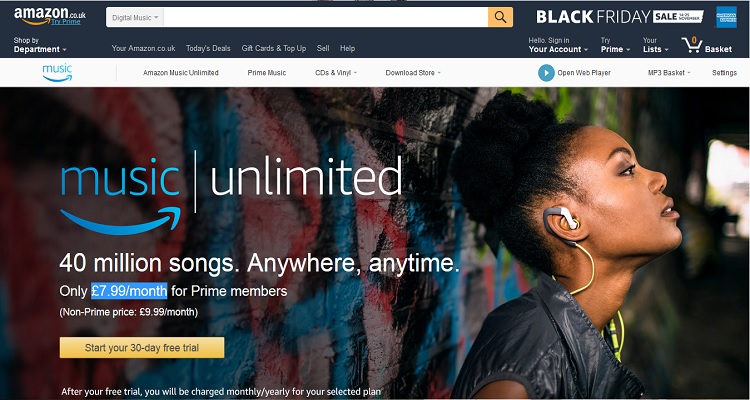
Task: Click the Amazon.co.uk logo
Action: (50, 14)
